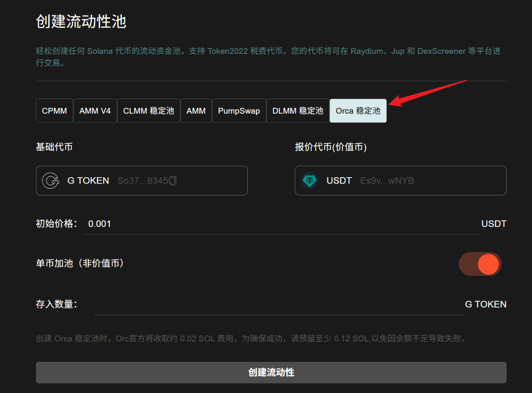532x393 pixels.
Task: Open the G TOKEN base token selector
Action: tap(142, 181)
